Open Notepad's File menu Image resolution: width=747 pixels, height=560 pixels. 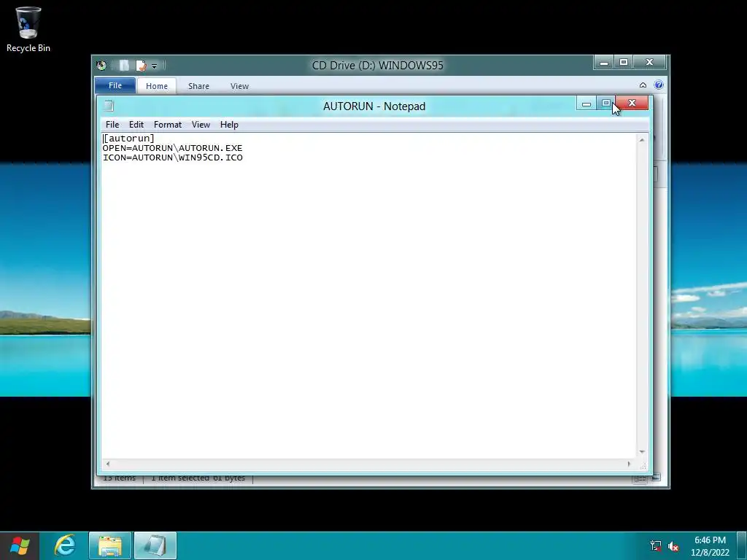[x=112, y=124]
